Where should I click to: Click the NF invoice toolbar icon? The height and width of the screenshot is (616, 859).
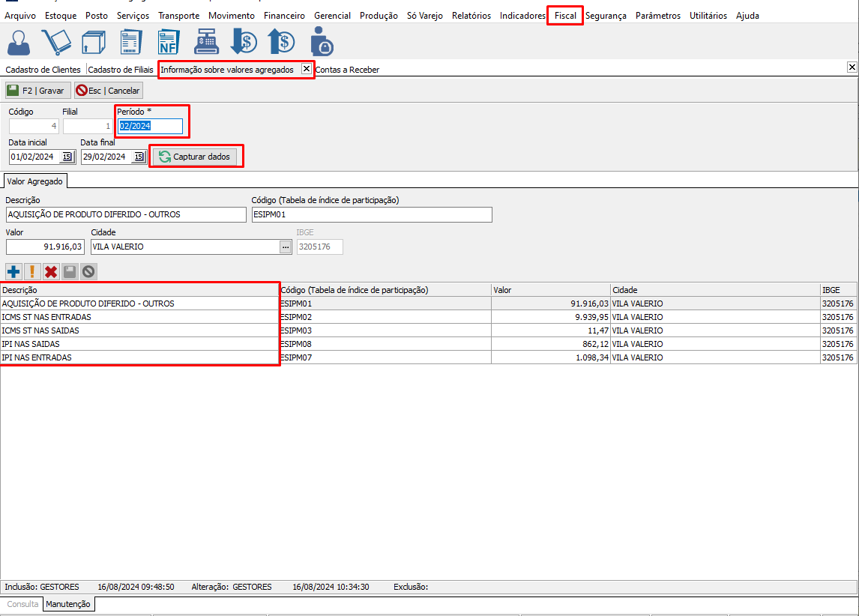point(169,42)
